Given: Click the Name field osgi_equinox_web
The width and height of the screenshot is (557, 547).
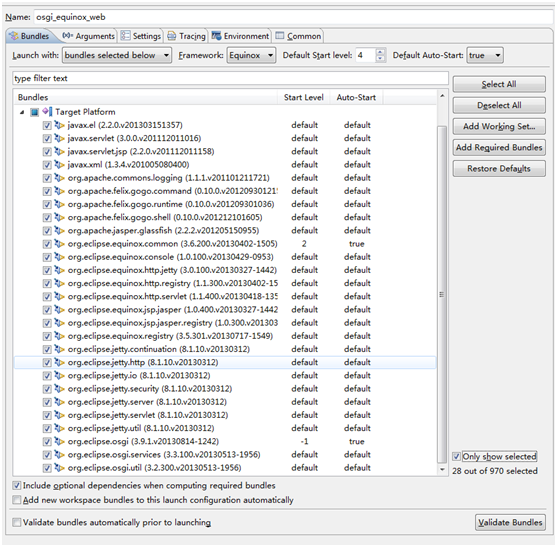Looking at the screenshot, I should coord(293,17).
